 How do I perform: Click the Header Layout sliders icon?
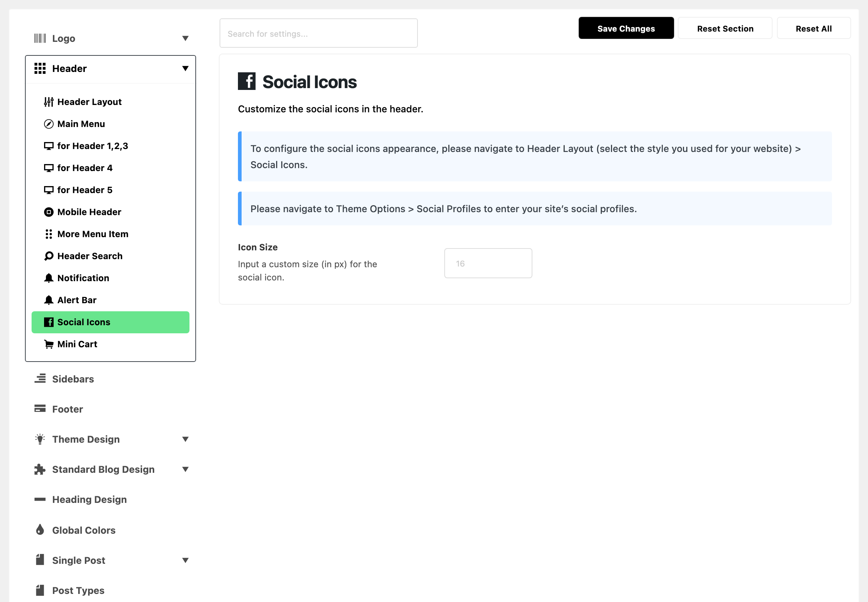click(x=49, y=102)
